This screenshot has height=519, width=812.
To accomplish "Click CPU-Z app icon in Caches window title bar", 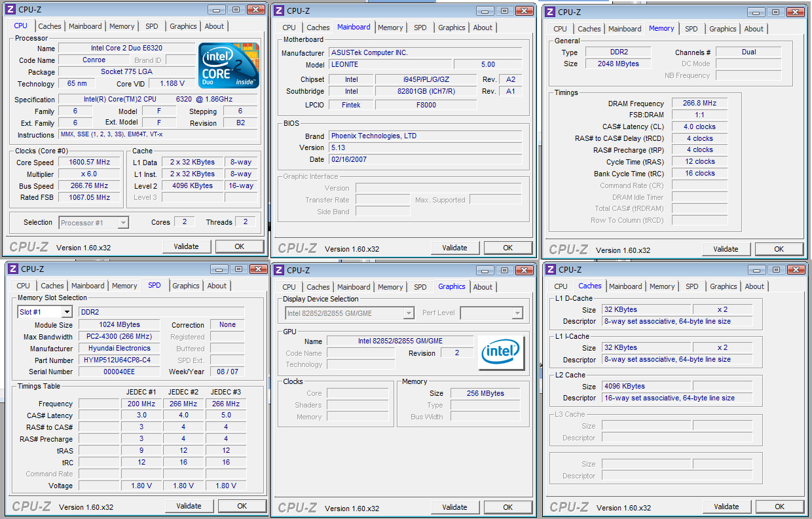I will tap(550, 269).
